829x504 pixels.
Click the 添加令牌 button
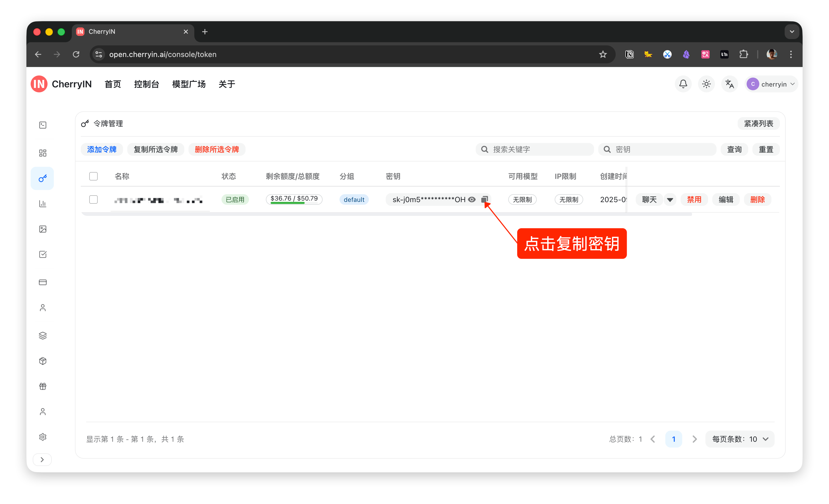(x=102, y=149)
